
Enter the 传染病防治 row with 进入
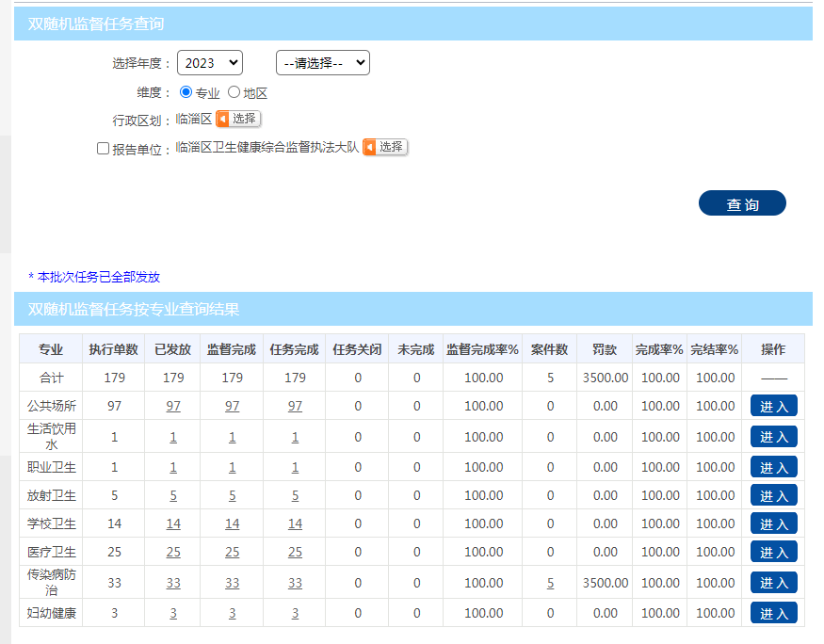[773, 583]
